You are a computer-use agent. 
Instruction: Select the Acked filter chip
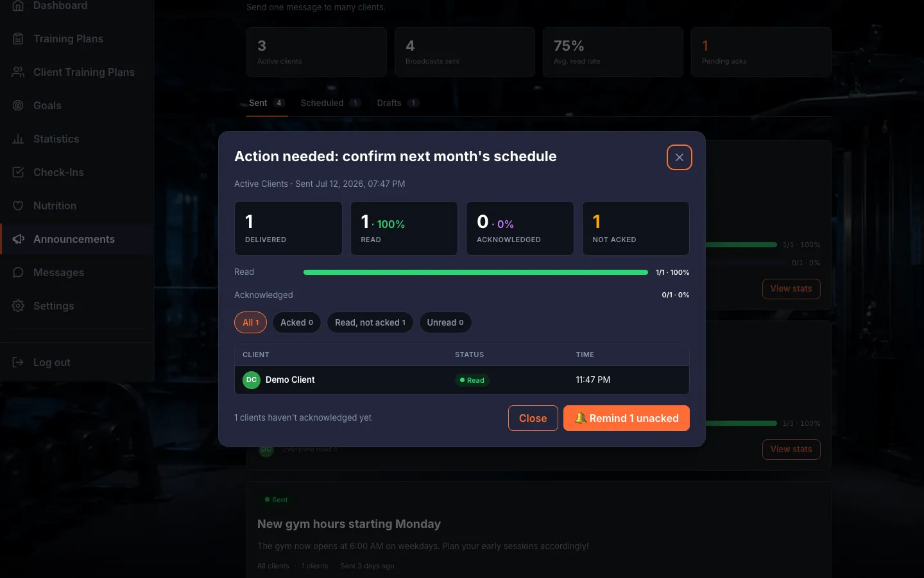click(x=296, y=322)
